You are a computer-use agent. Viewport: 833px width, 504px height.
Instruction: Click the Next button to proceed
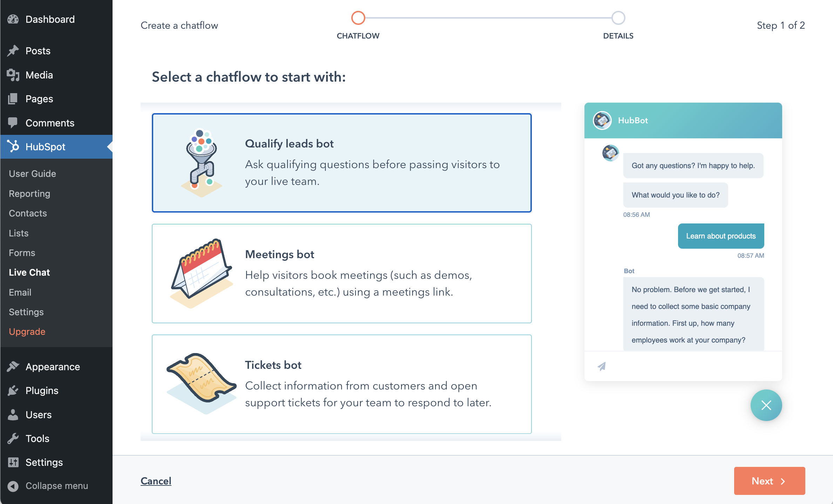tap(769, 482)
